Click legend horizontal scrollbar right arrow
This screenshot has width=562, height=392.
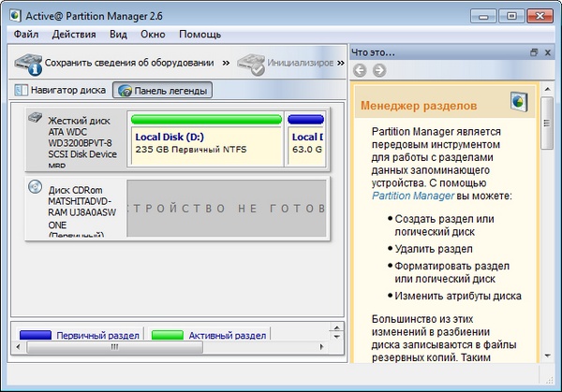(x=321, y=347)
